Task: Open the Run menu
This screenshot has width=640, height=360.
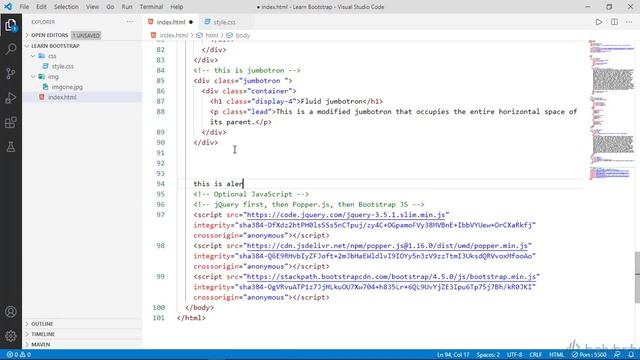Action: (x=127, y=7)
